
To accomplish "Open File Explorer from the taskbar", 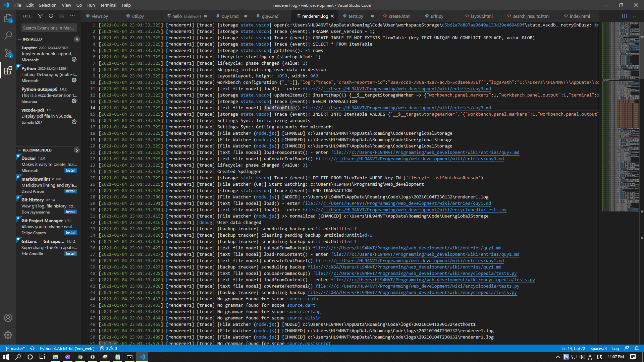I will point(55,357).
